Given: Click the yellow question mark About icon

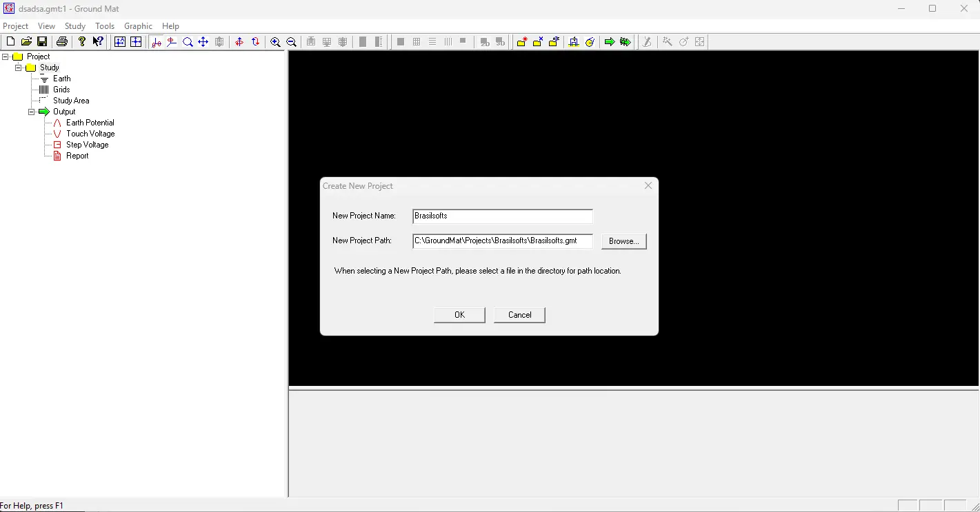Looking at the screenshot, I should (82, 42).
